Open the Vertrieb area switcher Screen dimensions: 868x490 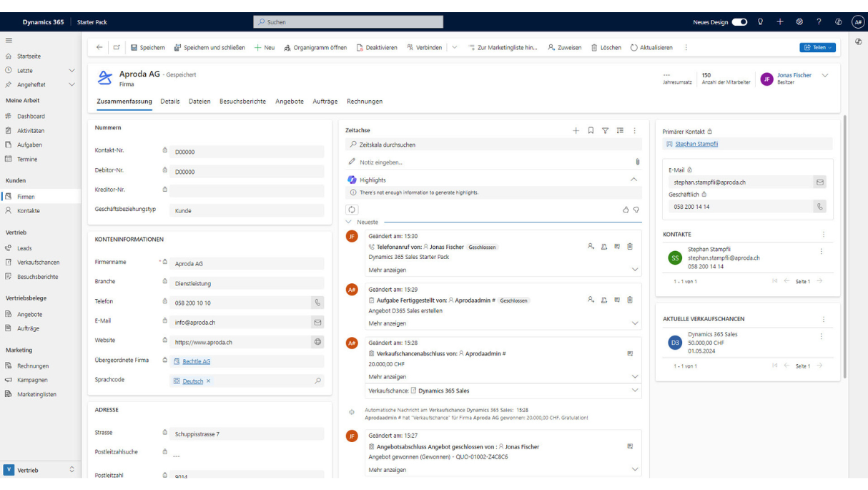coord(39,470)
